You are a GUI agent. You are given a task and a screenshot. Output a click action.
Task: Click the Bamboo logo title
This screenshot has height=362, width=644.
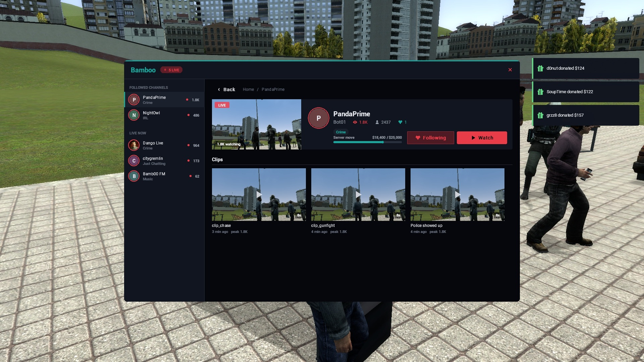coord(143,70)
